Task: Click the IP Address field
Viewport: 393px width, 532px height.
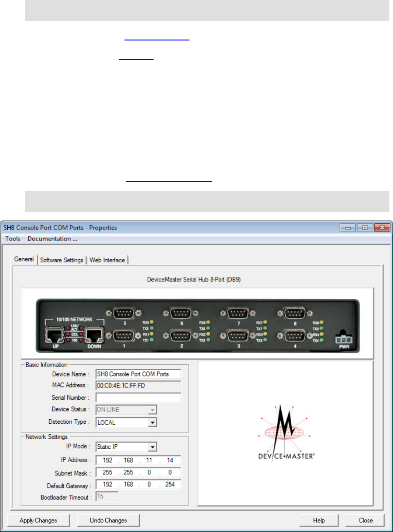Action: 139,460
